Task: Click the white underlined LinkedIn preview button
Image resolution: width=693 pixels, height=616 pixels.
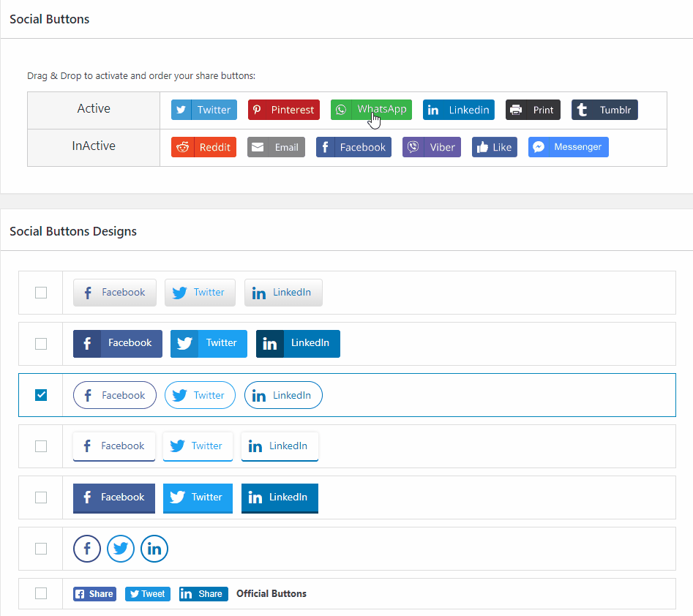Action: 280,446
